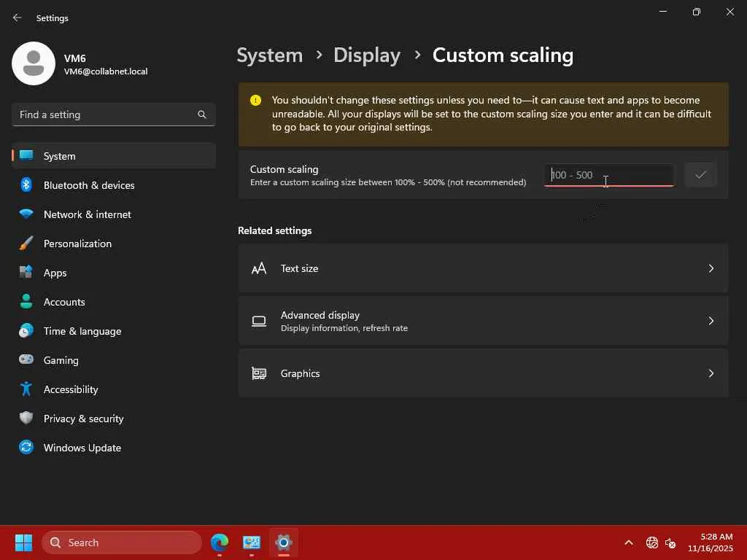
Task: Open the Windows Update sync icon
Action: [26, 448]
